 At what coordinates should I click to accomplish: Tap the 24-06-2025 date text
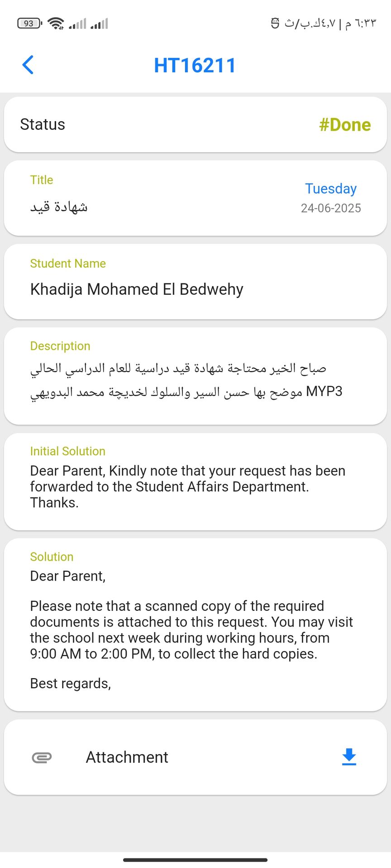coord(331,208)
